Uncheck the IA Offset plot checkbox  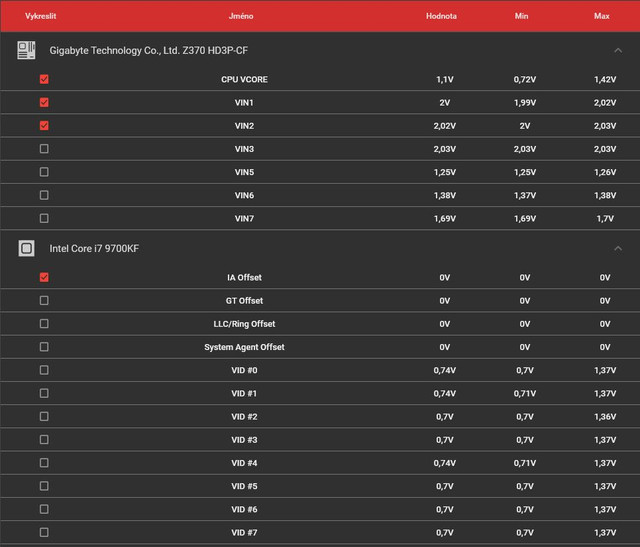pos(44,278)
